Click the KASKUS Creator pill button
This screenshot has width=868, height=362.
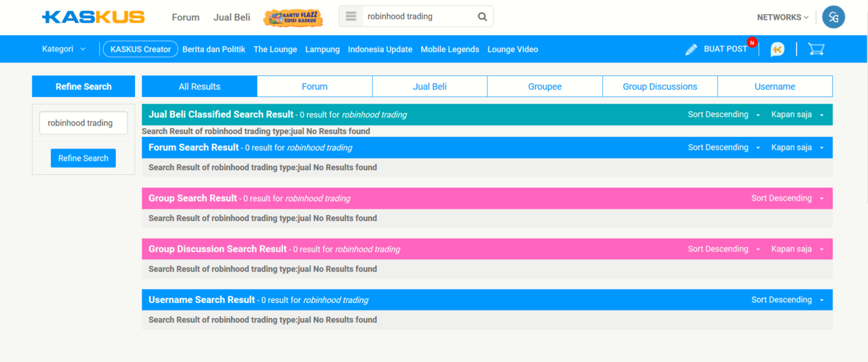(140, 49)
